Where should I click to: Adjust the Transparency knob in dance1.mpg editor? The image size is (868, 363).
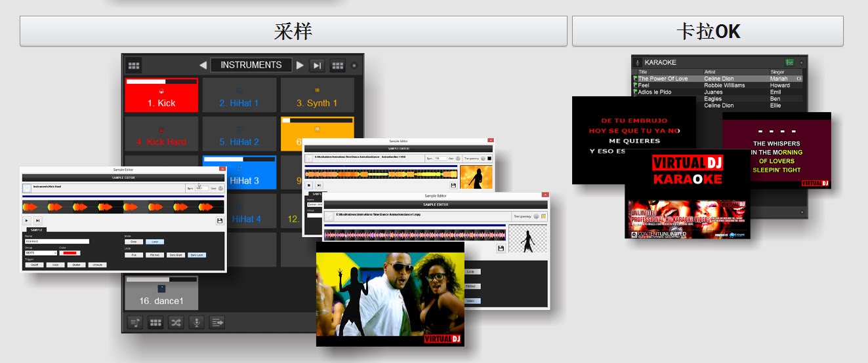pyautogui.click(x=536, y=216)
